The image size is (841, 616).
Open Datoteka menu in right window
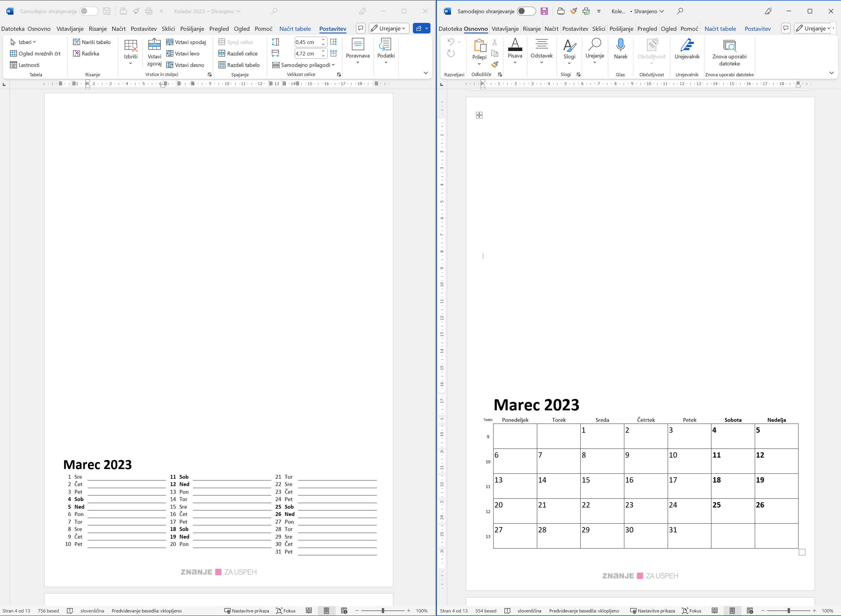tap(450, 29)
